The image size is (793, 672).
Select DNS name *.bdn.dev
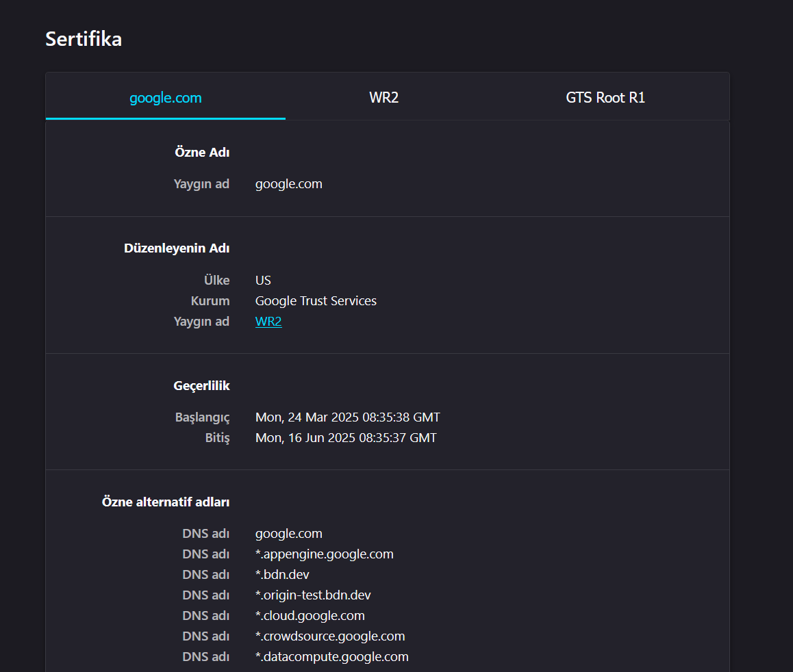(282, 574)
